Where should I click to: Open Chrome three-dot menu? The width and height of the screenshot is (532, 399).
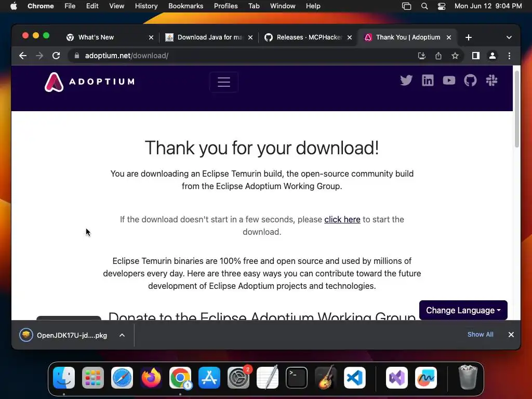pyautogui.click(x=509, y=56)
